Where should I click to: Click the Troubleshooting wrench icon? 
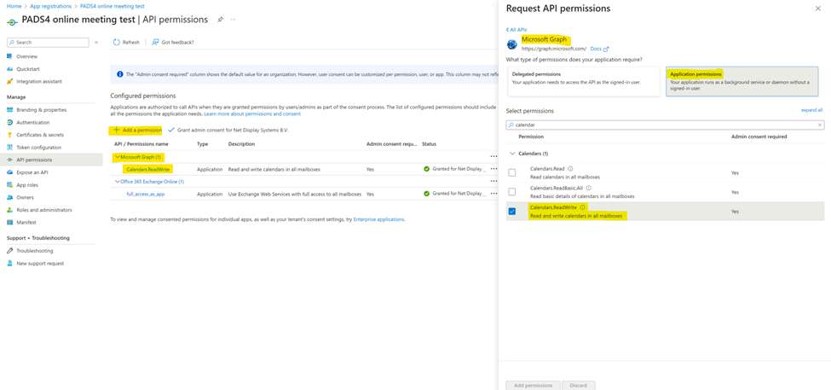10,251
